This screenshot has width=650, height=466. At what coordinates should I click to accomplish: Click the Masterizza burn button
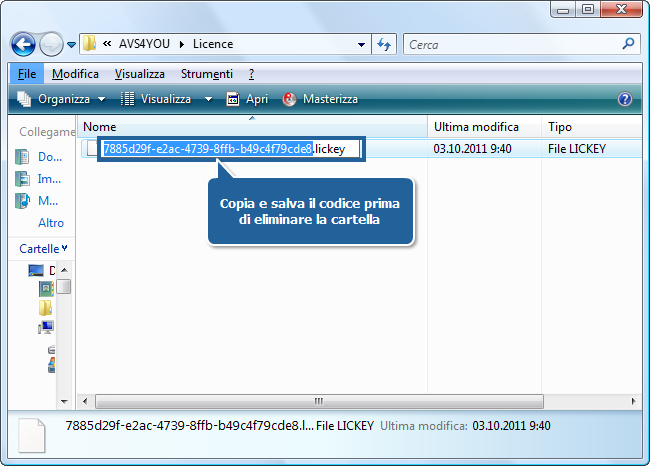pyautogui.click(x=320, y=99)
